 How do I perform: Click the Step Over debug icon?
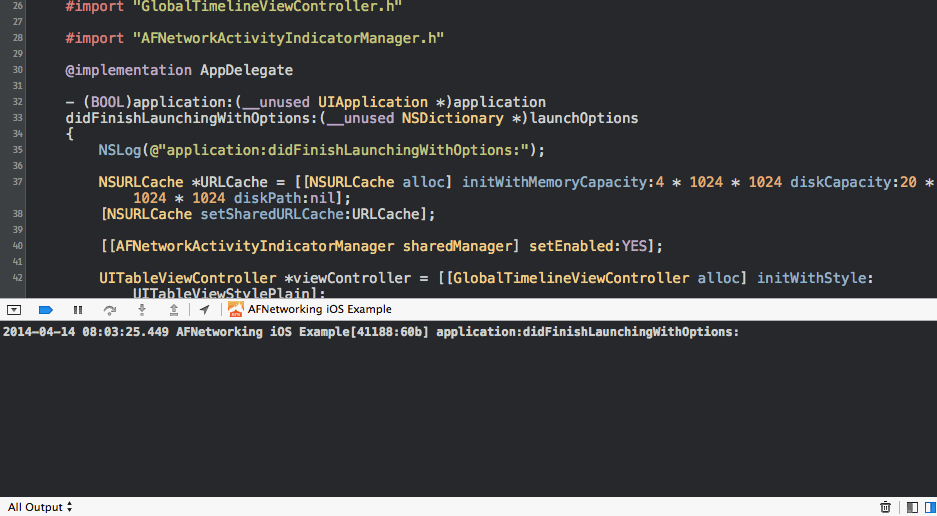pyautogui.click(x=110, y=310)
